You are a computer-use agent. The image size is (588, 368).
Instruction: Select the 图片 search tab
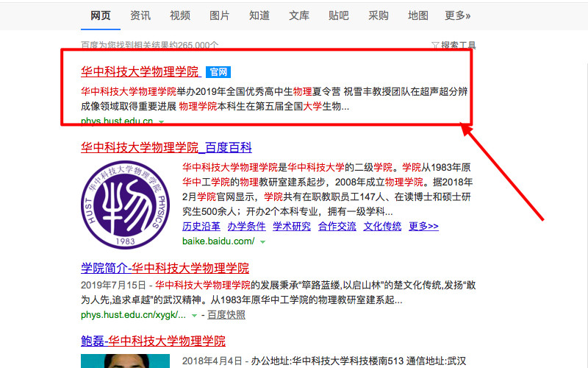click(220, 15)
